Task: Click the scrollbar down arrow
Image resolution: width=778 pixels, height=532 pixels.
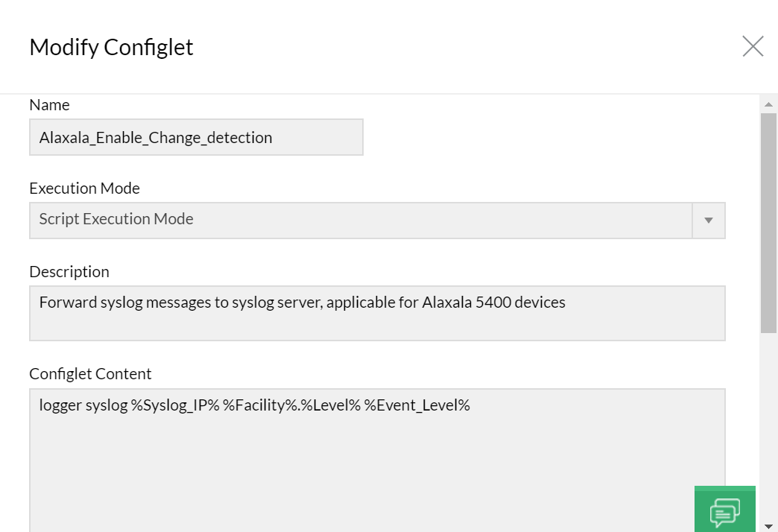Action: pyautogui.click(x=768, y=526)
